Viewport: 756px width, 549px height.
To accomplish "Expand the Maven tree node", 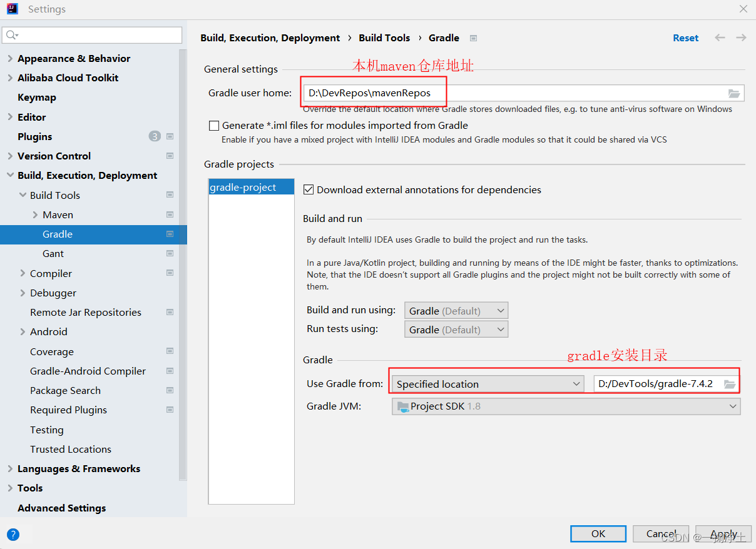I will coord(35,214).
